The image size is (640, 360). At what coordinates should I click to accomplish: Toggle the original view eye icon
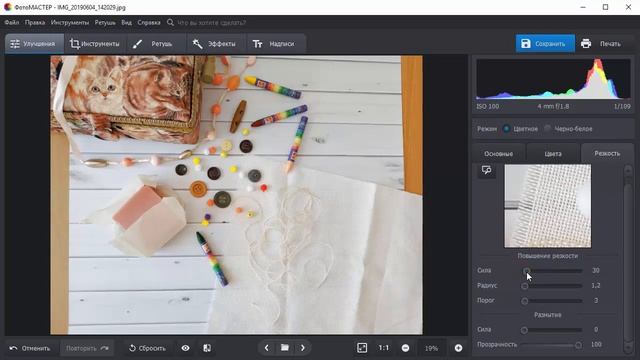coord(185,348)
